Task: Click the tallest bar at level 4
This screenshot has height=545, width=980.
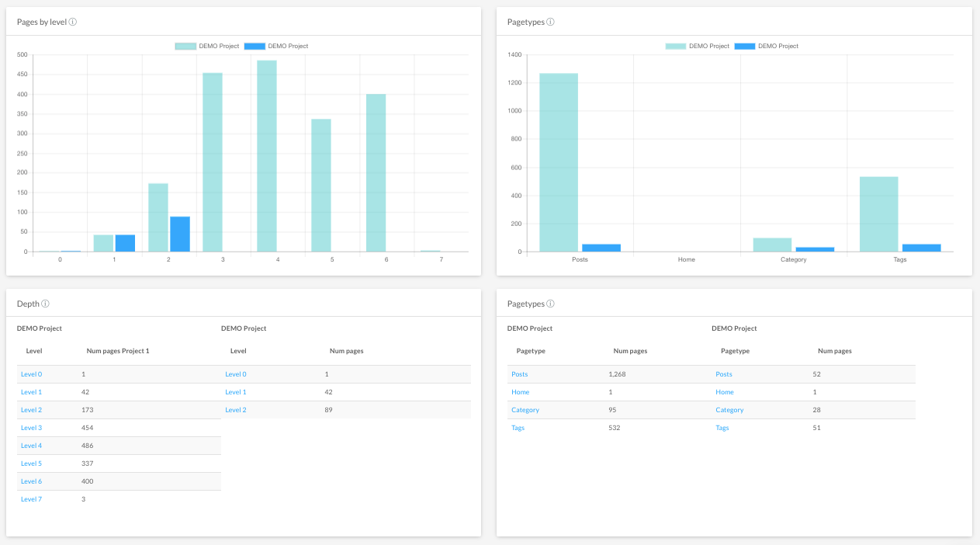Action: coord(267,155)
